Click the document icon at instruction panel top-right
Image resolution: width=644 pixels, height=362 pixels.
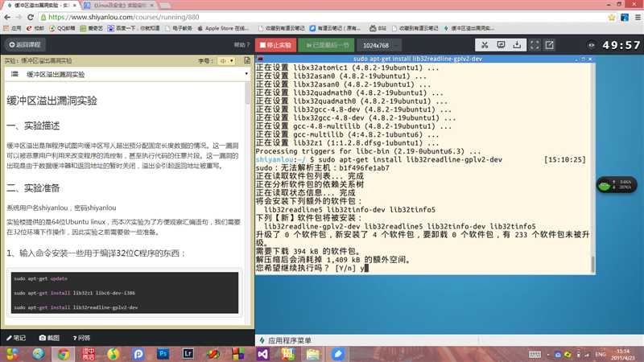point(247,60)
